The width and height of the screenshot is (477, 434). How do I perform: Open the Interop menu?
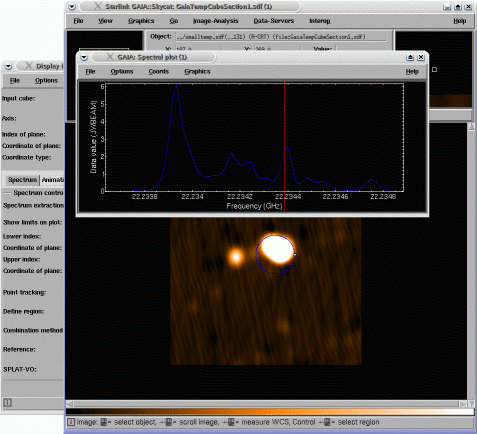coord(320,21)
